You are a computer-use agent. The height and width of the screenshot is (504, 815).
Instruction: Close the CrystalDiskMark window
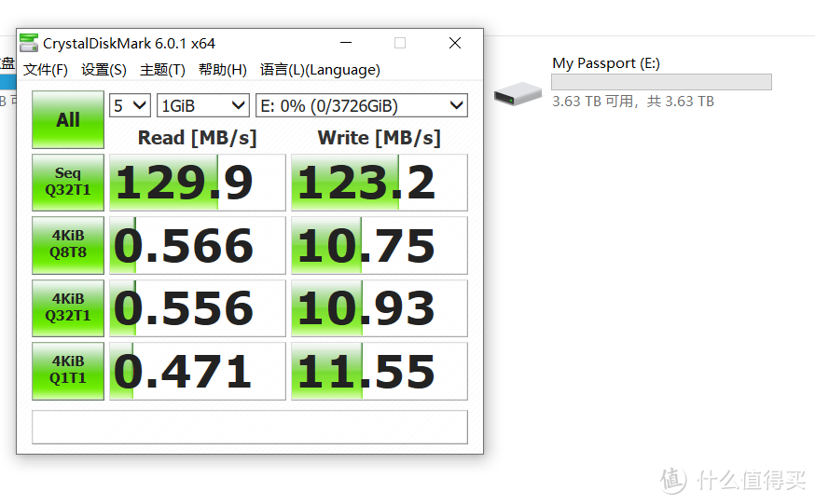455,43
